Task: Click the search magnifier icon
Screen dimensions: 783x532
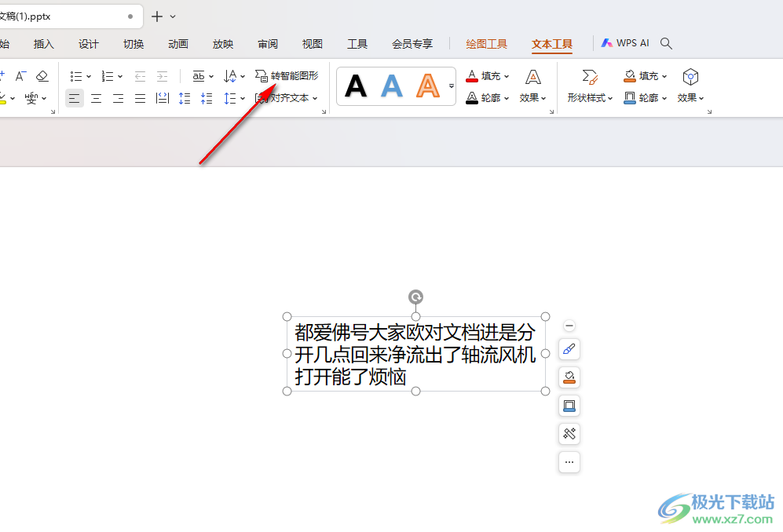Action: (x=666, y=43)
